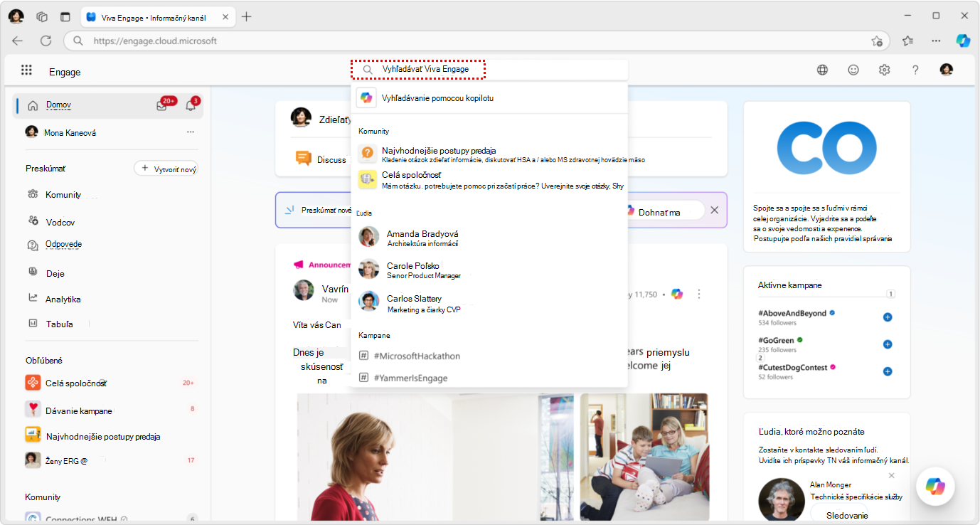Open the #YammerIsEngage campaign result

pyautogui.click(x=489, y=378)
